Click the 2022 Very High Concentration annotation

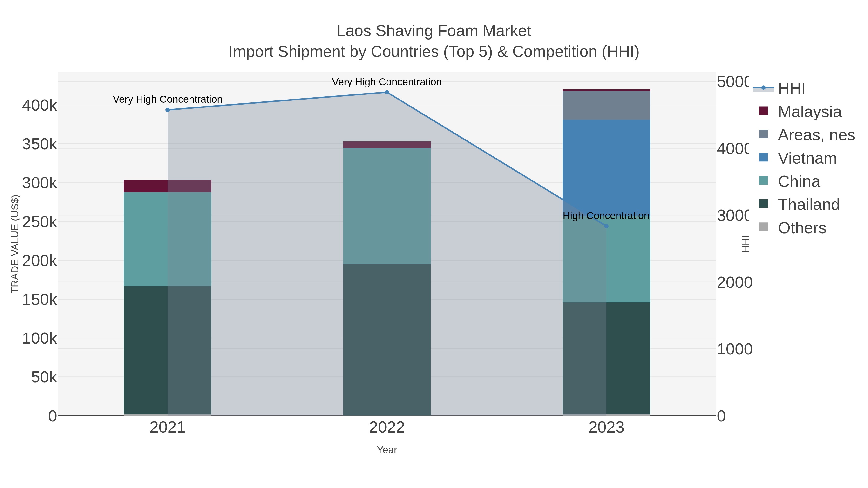(387, 82)
